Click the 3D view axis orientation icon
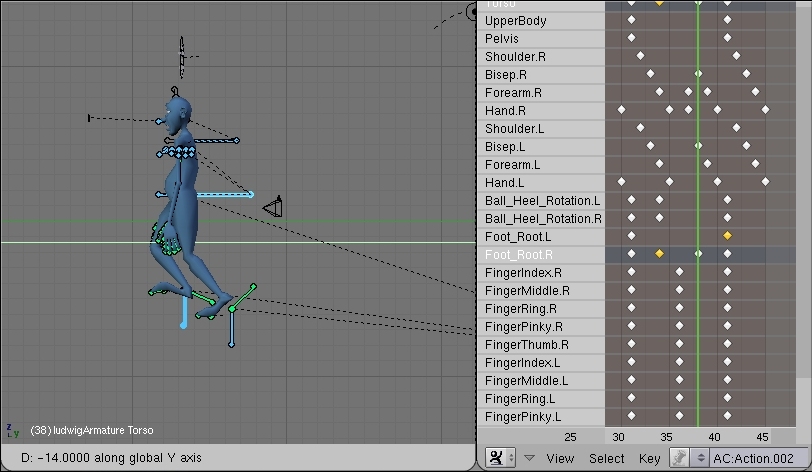Screen dimensions: 812x472 click(x=12, y=431)
